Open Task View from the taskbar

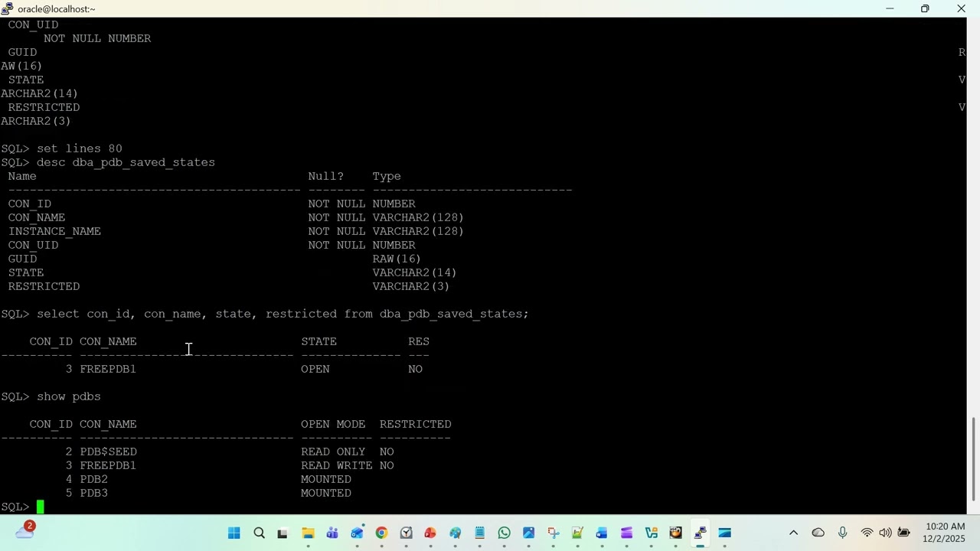[283, 533]
